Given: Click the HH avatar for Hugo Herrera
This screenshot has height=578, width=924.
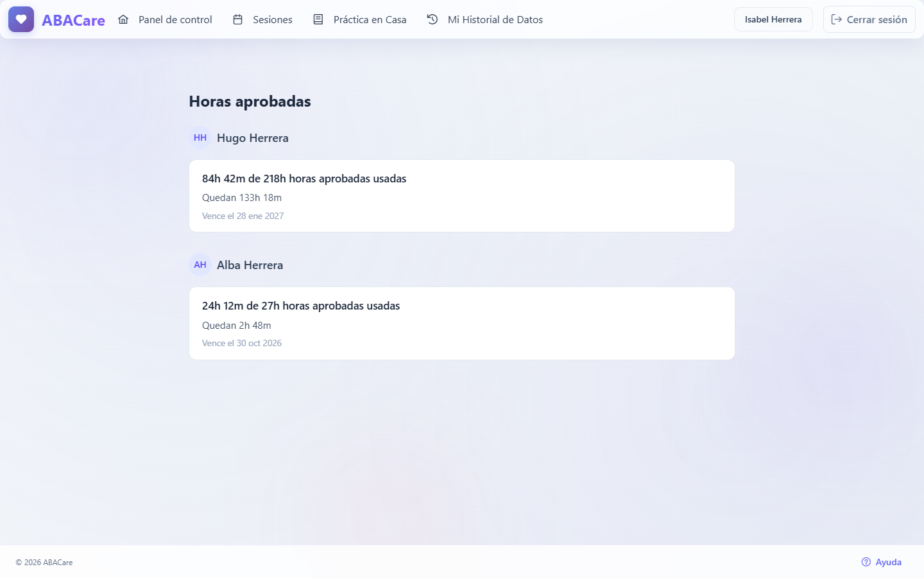Looking at the screenshot, I should click(200, 137).
